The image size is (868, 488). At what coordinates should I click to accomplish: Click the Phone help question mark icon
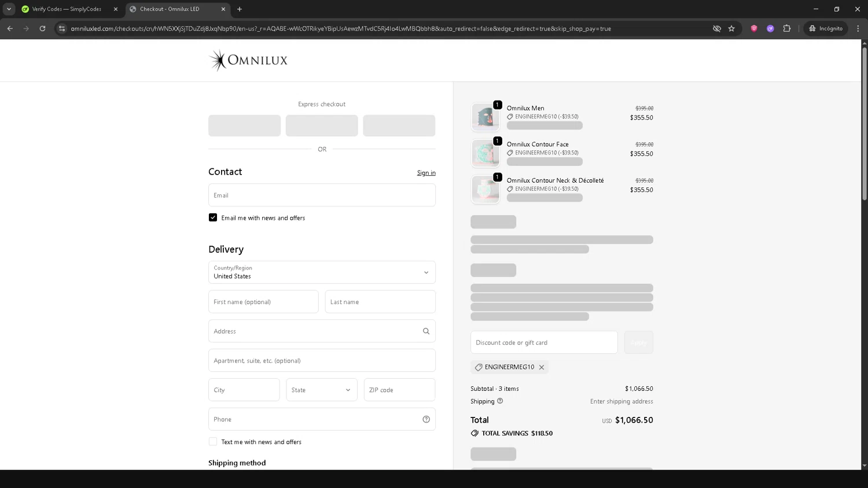coord(426,419)
